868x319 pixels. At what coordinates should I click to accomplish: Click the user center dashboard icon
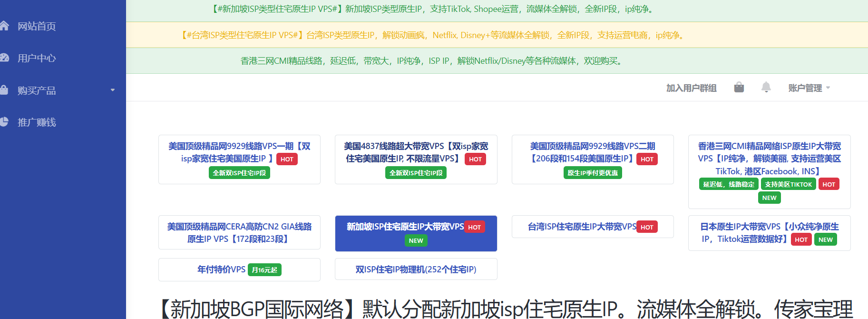tap(4, 58)
